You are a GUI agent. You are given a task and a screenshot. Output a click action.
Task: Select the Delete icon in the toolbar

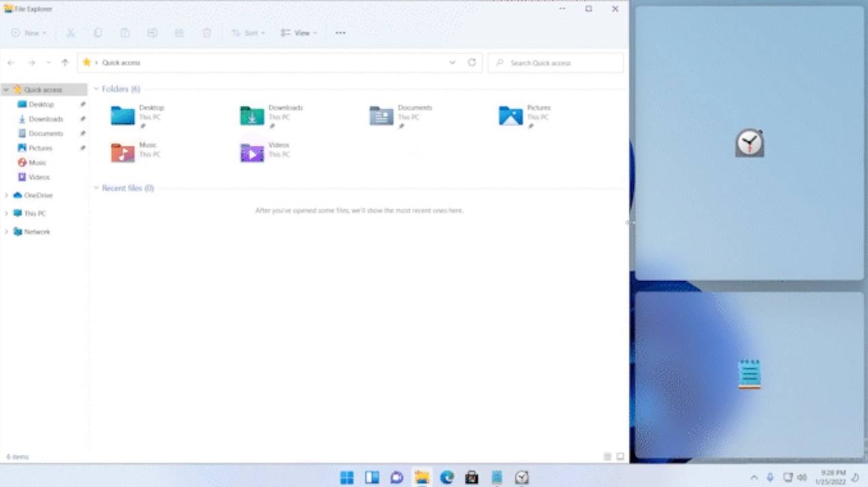[207, 32]
